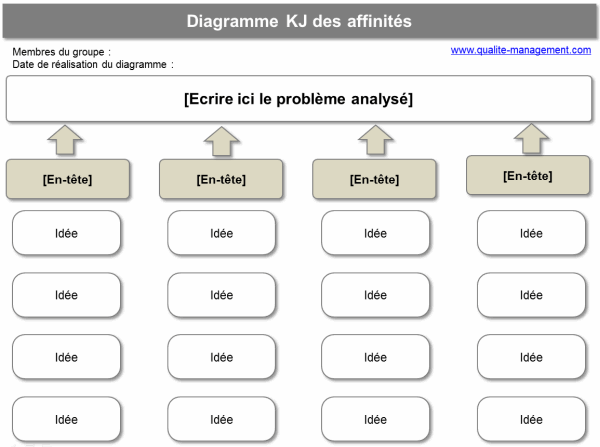The image size is (600, 447).
Task: Click the third Idée box in third column
Action: (376, 357)
